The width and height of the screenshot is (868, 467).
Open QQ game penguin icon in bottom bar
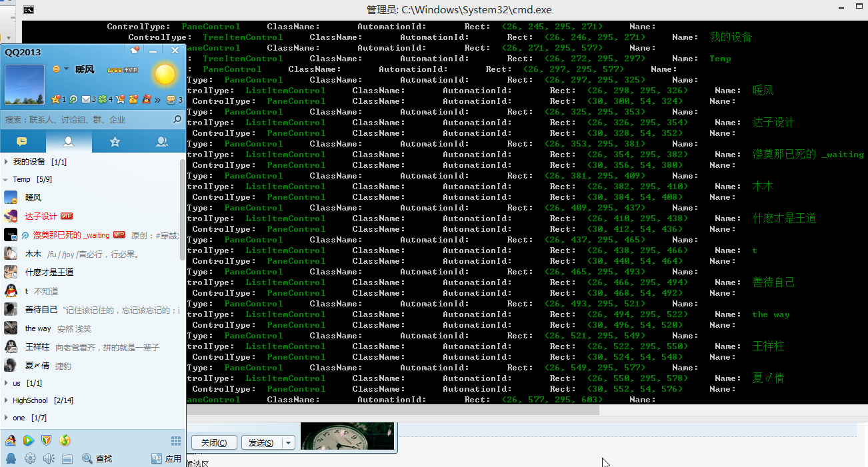click(x=11, y=440)
